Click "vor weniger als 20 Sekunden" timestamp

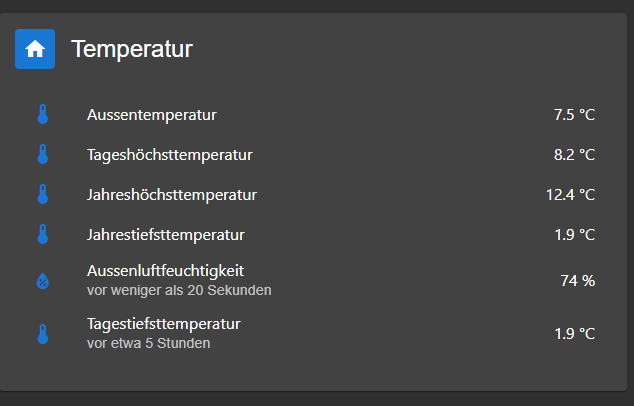click(179, 290)
